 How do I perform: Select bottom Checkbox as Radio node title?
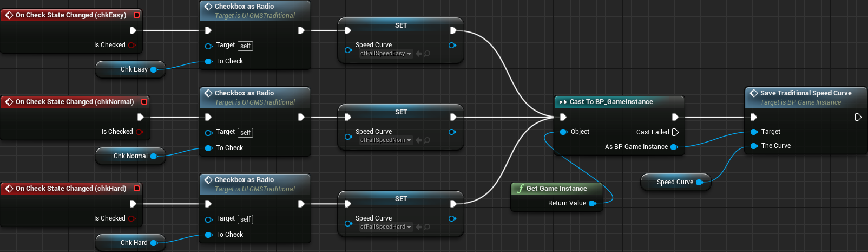[x=244, y=180]
